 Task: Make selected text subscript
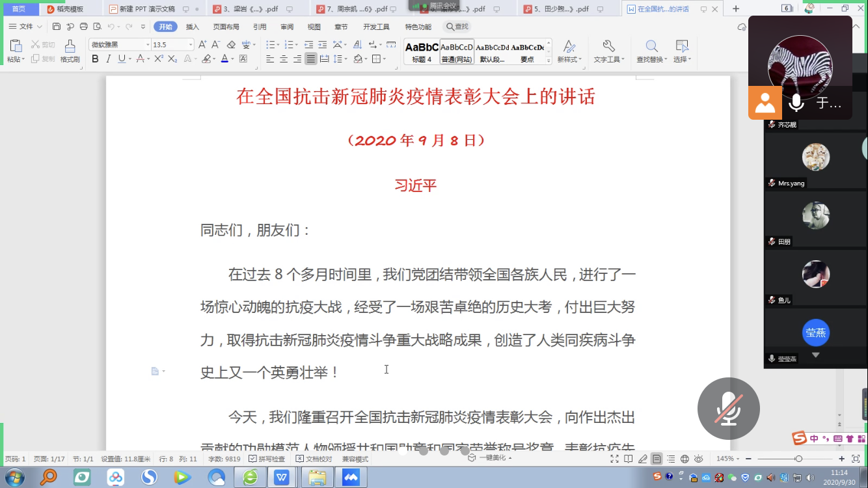coord(172,59)
